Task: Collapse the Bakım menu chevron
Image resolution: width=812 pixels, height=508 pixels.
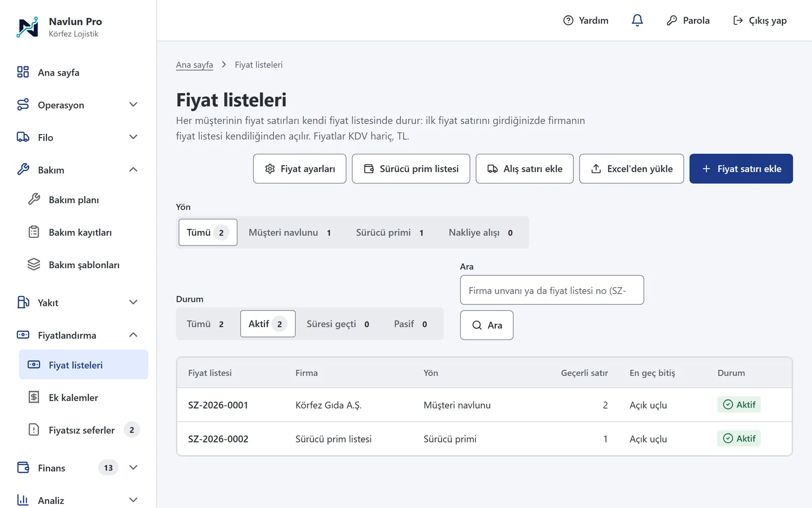Action: click(133, 170)
